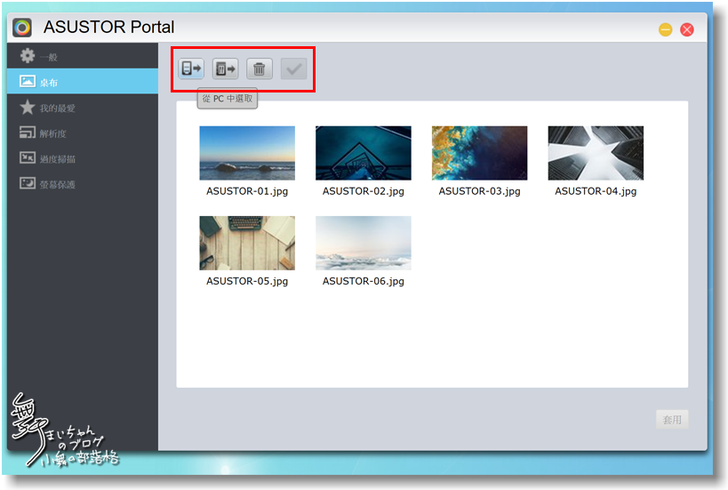Click the ASUSTOR-03.jpg filename label
Viewport: 728px width, 490px height.
coord(480,191)
